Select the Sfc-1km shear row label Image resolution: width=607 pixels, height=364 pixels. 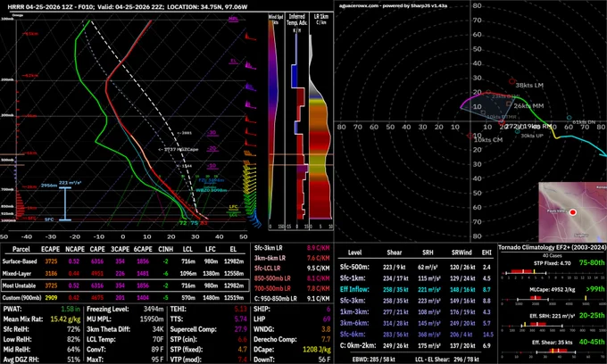(353, 278)
